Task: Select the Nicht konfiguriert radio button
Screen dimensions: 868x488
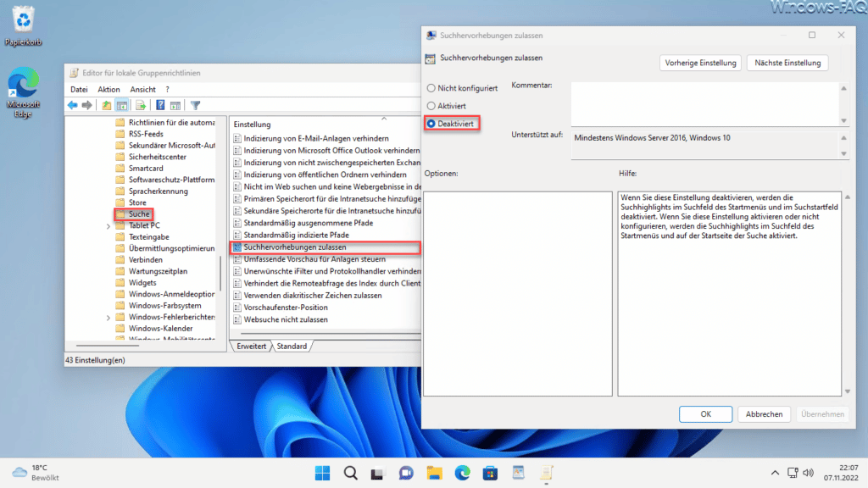Action: pos(431,88)
